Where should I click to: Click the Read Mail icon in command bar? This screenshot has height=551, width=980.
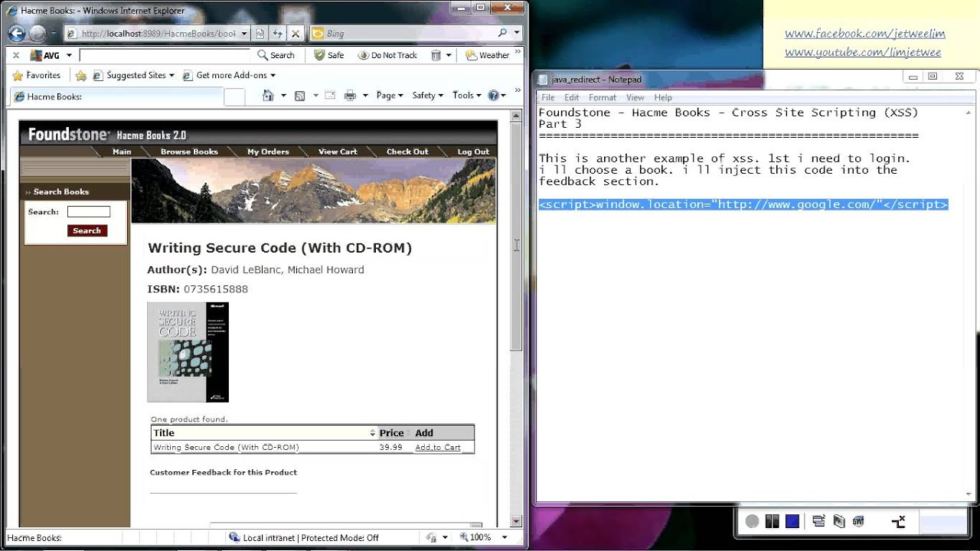[x=330, y=96]
